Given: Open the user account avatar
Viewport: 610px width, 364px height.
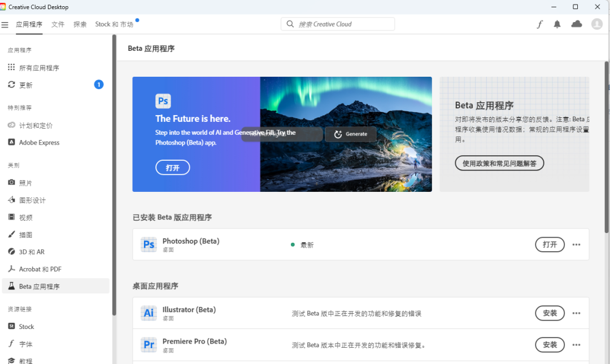Looking at the screenshot, I should (597, 24).
